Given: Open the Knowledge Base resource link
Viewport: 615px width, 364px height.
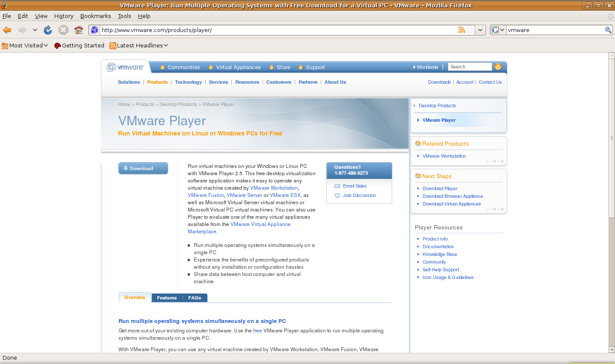Looking at the screenshot, I should pos(440,254).
